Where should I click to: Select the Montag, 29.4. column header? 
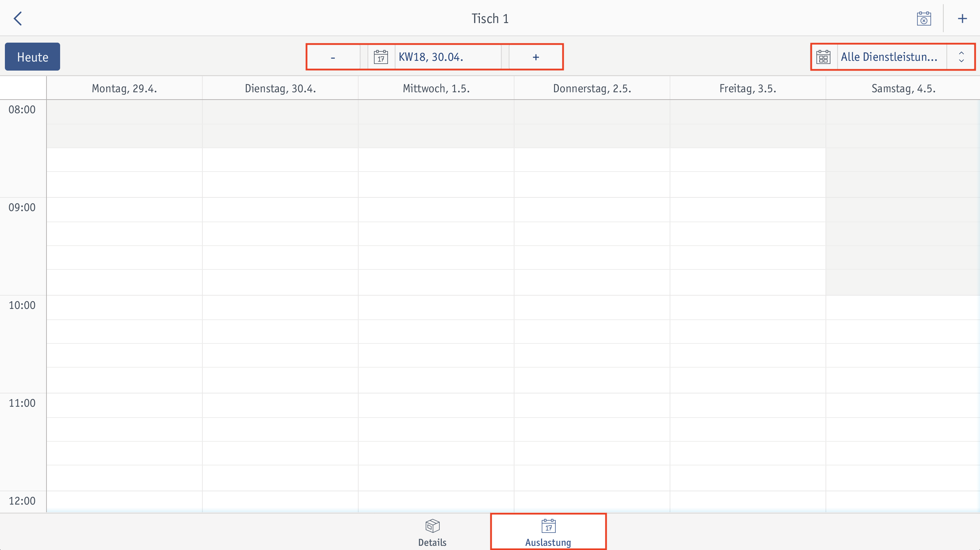(124, 88)
